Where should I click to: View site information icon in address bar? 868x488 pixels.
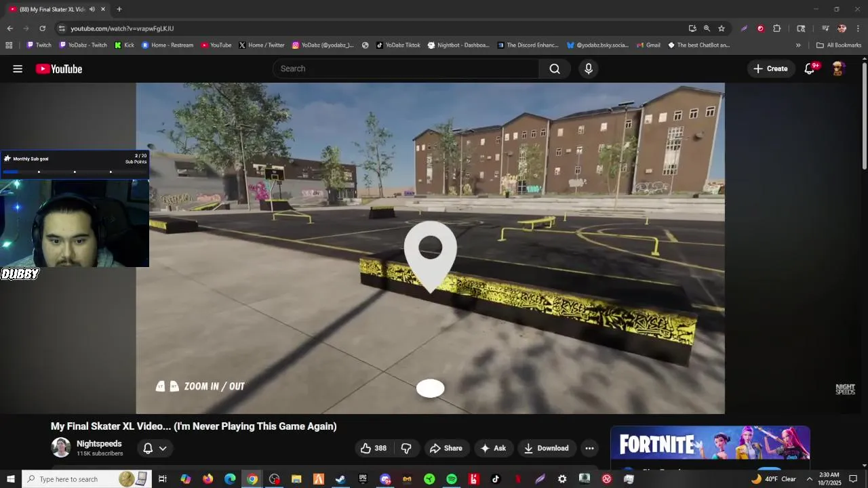[x=62, y=28]
